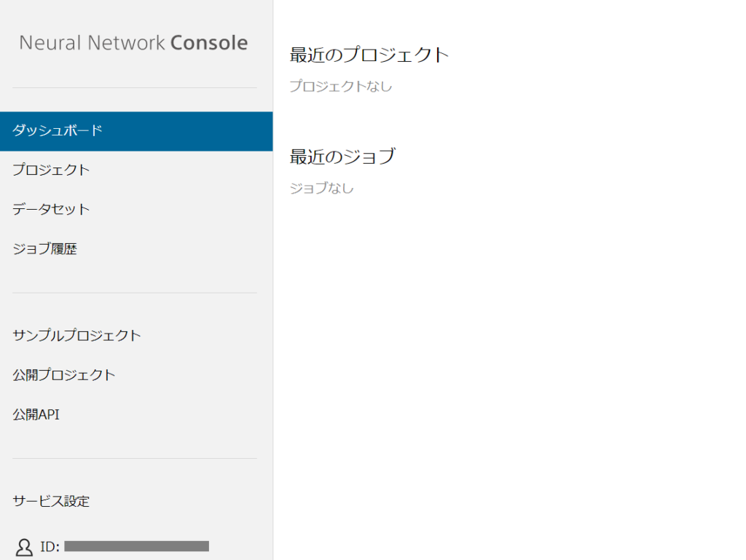
Task: Open the サンプルプロジェクト (Sample Projects) section
Action: point(76,336)
